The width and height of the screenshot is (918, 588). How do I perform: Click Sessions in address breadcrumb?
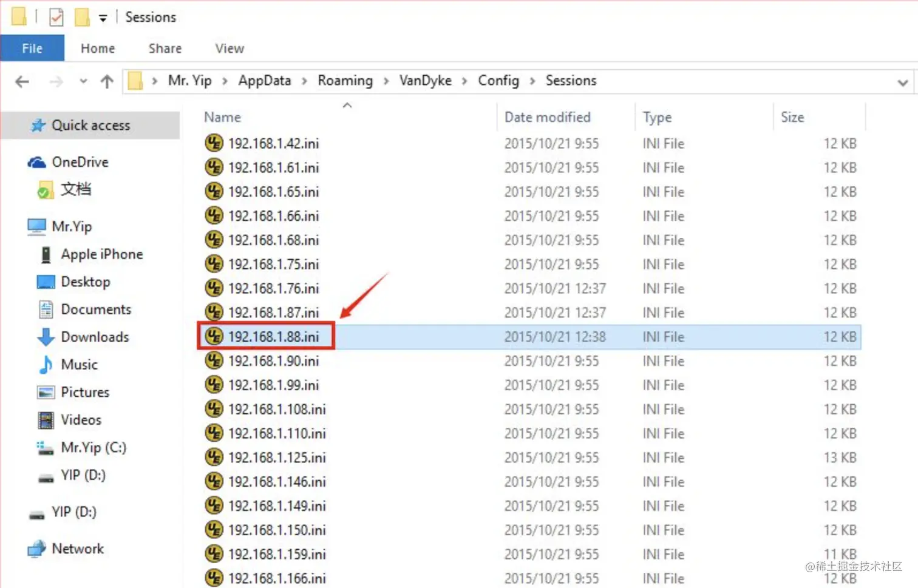571,81
